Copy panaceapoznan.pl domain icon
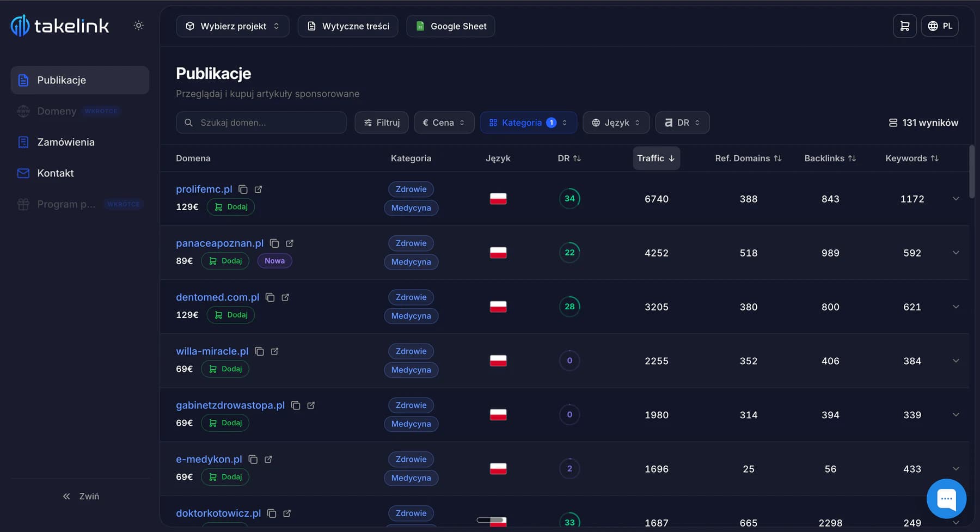Image resolution: width=980 pixels, height=532 pixels. [x=274, y=243]
